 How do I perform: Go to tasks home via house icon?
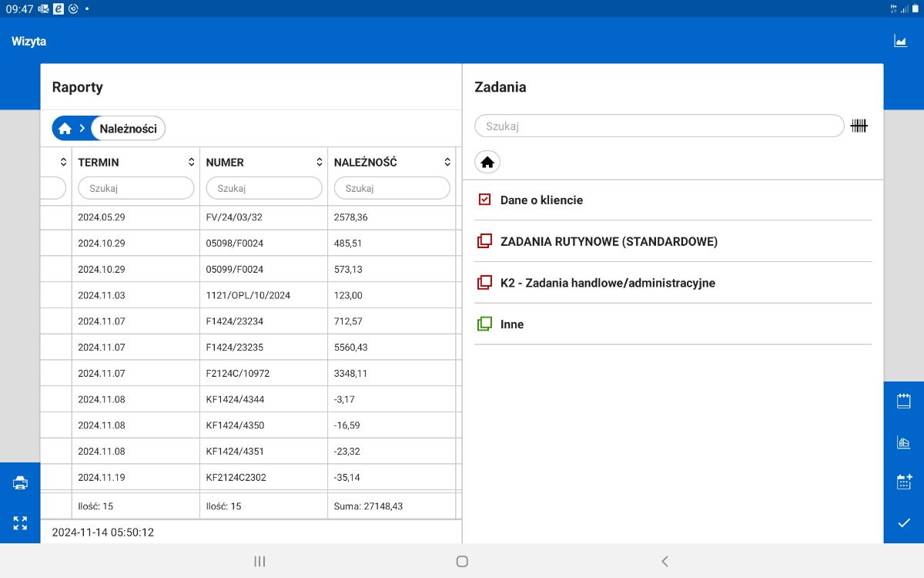coord(487,163)
